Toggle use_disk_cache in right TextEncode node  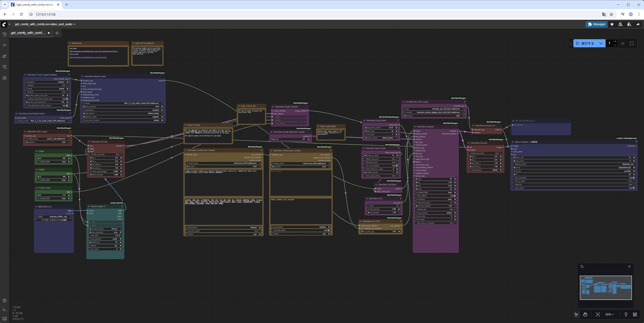(328, 230)
